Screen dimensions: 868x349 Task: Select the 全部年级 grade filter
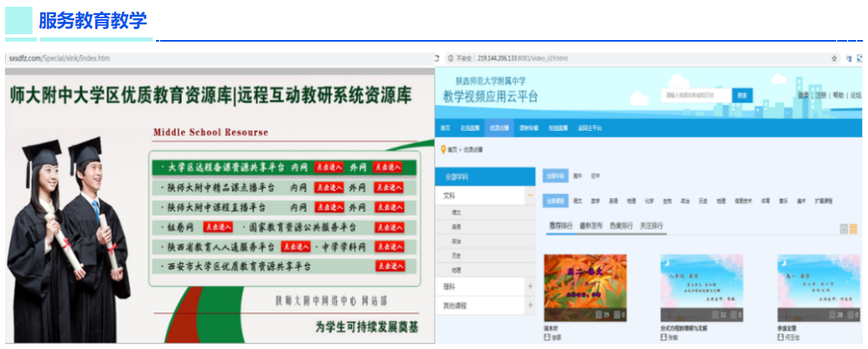555,177
